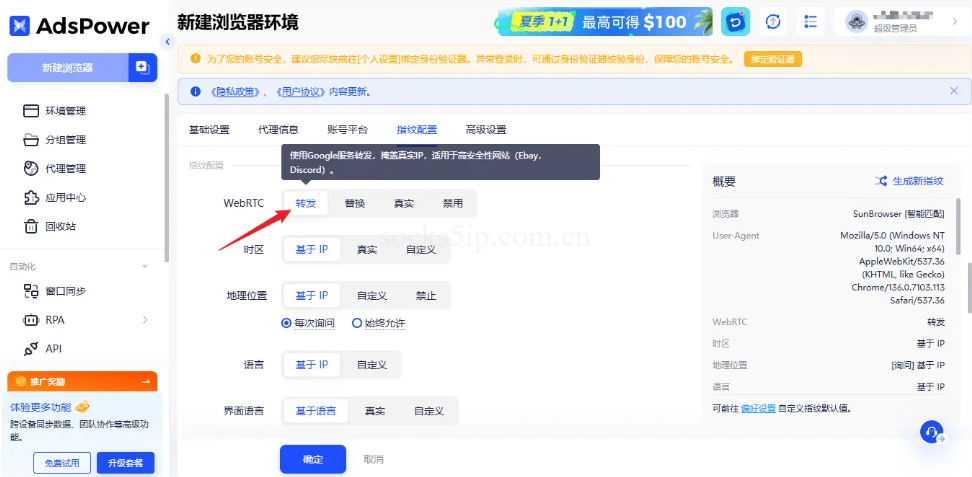The height and width of the screenshot is (477, 972).
Task: Open the API sidebar item
Action: coord(53,349)
